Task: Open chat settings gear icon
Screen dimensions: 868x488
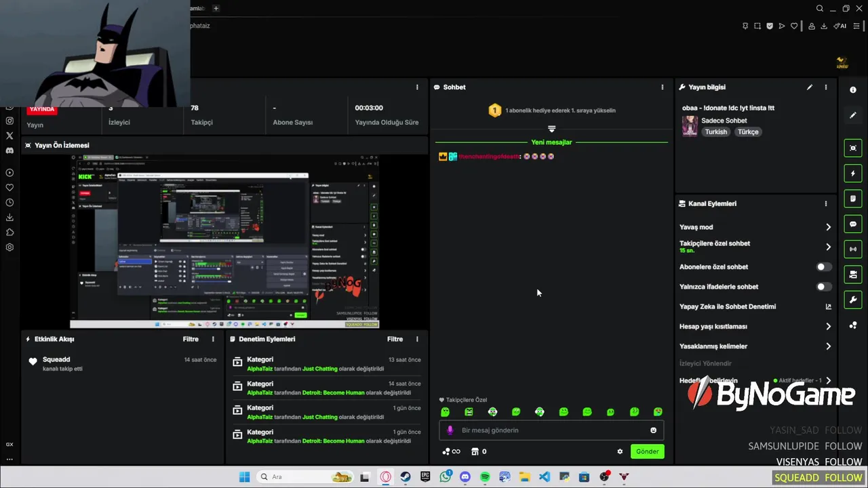Action: coord(620,451)
